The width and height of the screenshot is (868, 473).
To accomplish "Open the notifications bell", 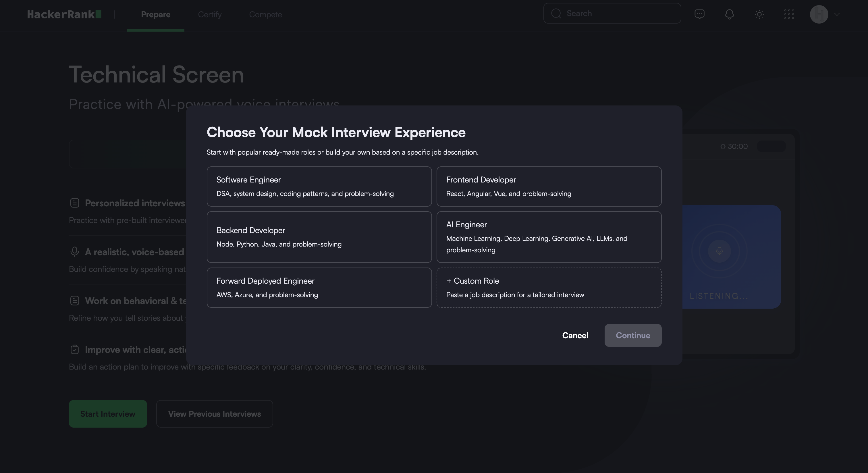I will (x=730, y=14).
